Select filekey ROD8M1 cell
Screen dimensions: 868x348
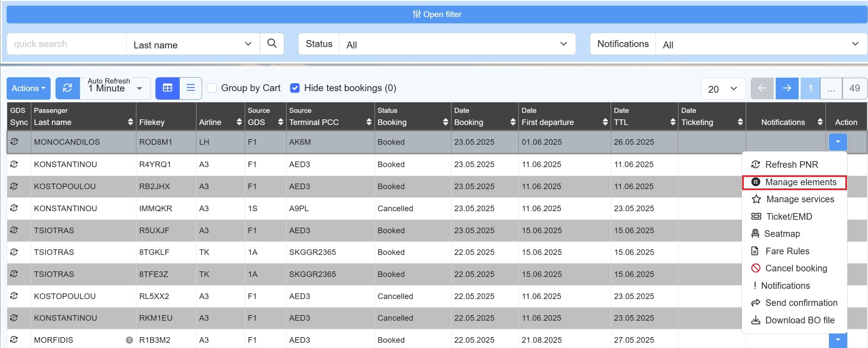tap(166, 142)
